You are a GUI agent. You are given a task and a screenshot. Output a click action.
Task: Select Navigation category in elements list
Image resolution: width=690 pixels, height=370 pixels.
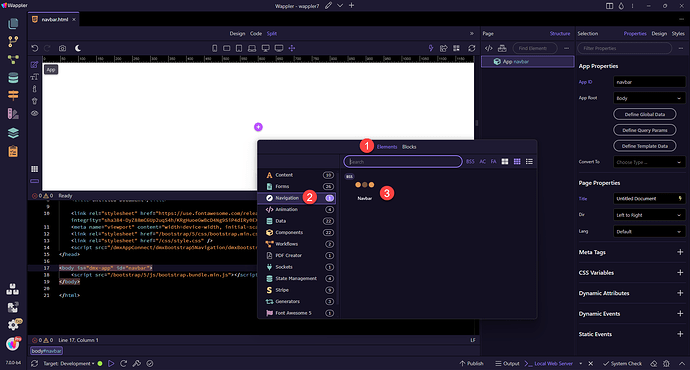(x=297, y=198)
